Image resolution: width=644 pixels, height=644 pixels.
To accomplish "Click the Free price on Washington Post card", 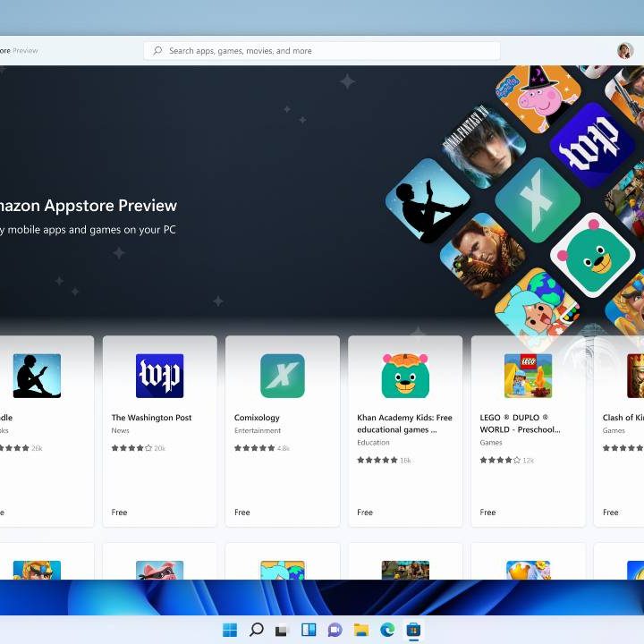I will pyautogui.click(x=119, y=513).
